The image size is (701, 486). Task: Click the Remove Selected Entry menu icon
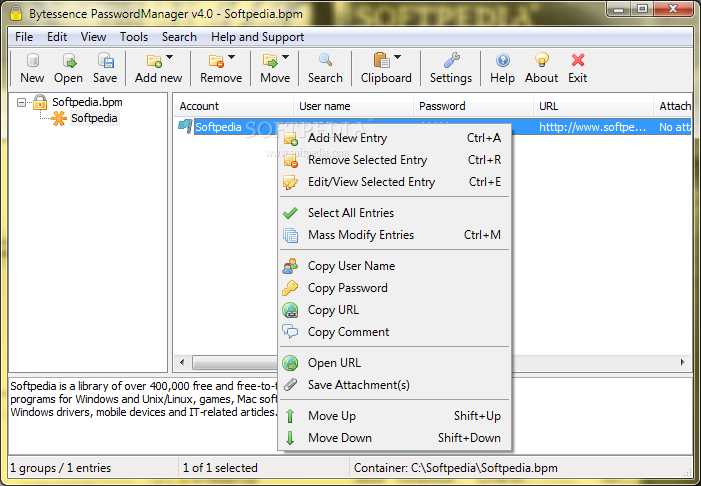pos(291,160)
